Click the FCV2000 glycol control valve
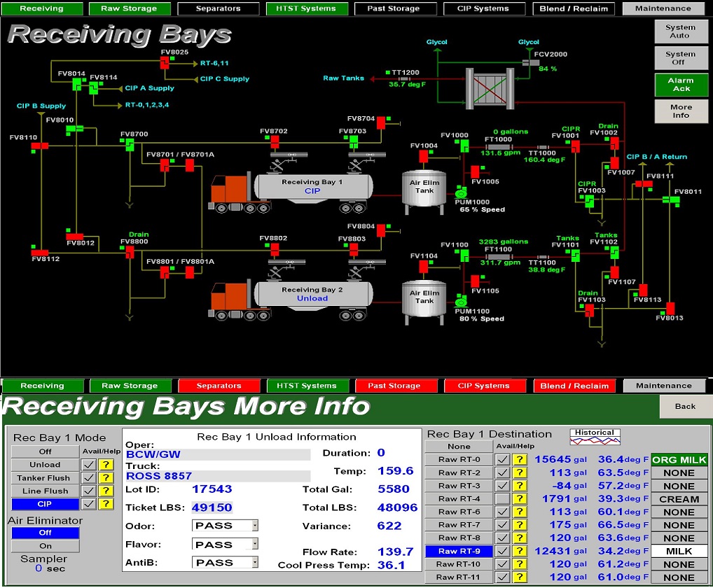The image size is (713, 588). pos(529,62)
